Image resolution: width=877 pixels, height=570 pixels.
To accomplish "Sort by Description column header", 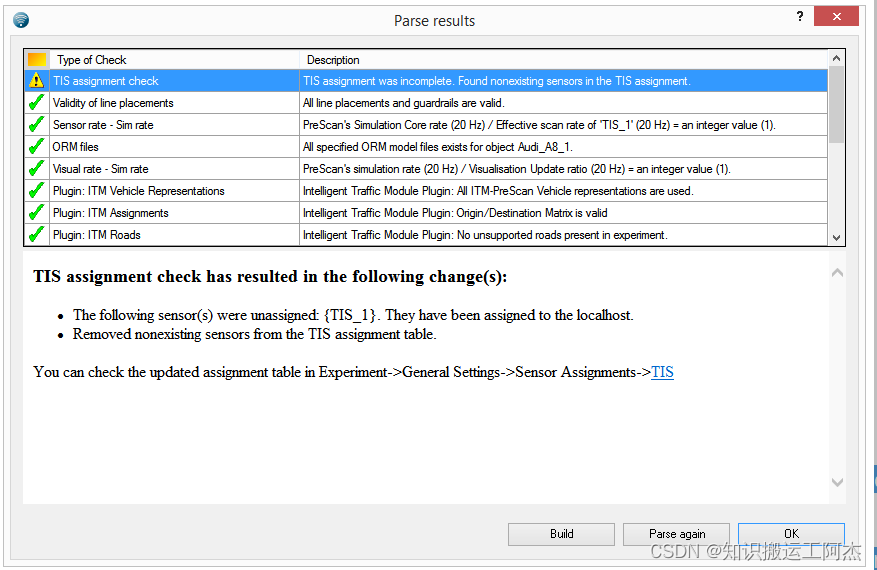I will tap(564, 60).
